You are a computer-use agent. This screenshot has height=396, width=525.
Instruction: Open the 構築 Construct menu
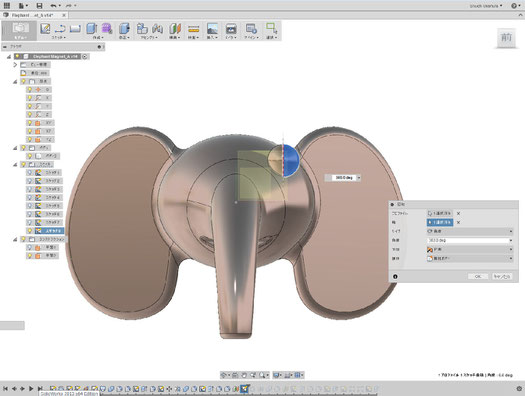tap(174, 37)
